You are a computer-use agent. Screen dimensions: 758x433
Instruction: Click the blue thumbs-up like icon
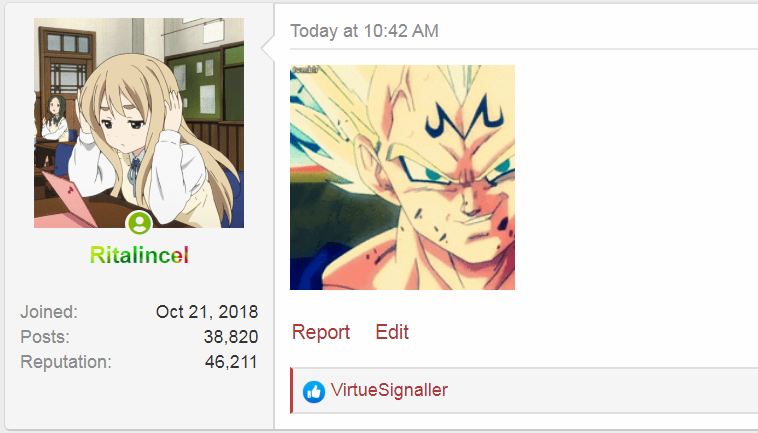314,392
